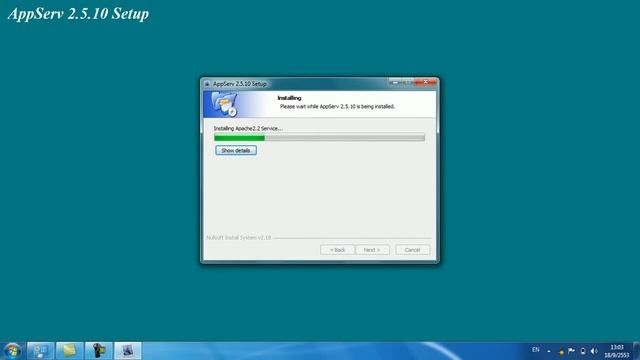Click the Show details button
The height and width of the screenshot is (360, 640).
coord(236,150)
